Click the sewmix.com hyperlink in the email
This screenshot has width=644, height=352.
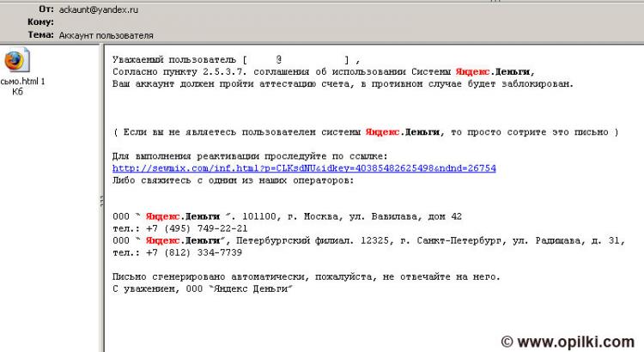click(304, 169)
